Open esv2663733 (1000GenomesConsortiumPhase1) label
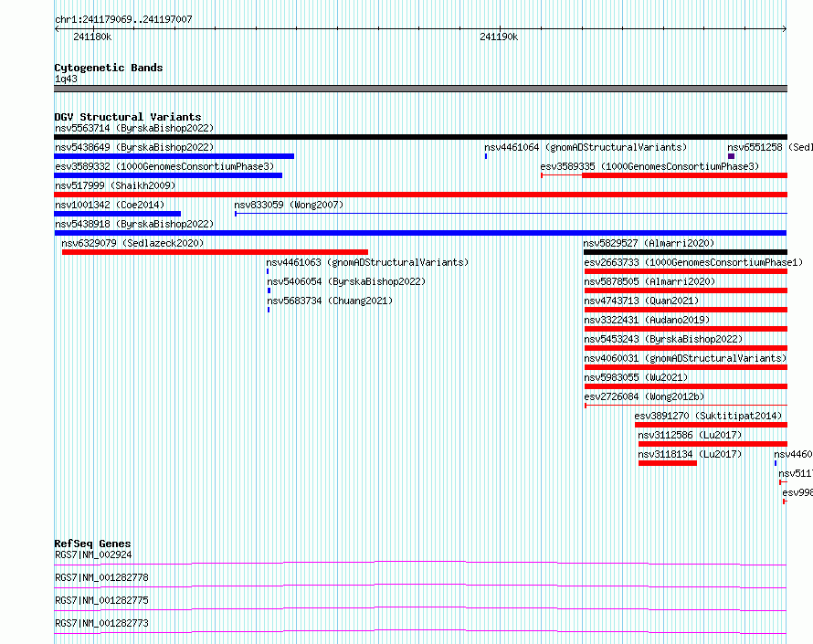The image size is (813, 644). 693,262
